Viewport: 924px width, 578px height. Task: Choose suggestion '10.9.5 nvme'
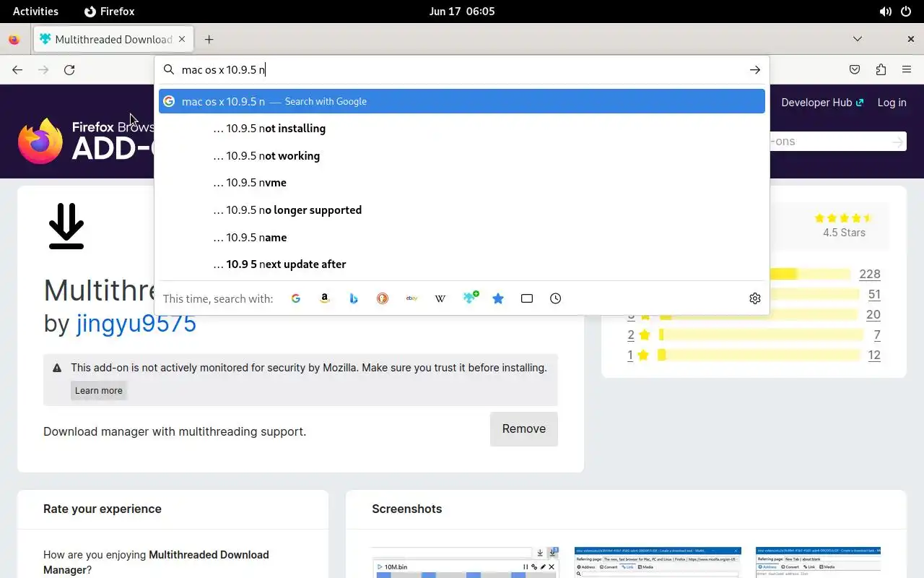(462, 183)
